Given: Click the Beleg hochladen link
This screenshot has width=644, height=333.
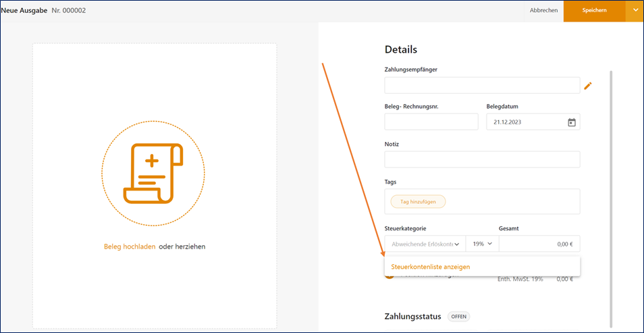Looking at the screenshot, I should (x=130, y=247).
